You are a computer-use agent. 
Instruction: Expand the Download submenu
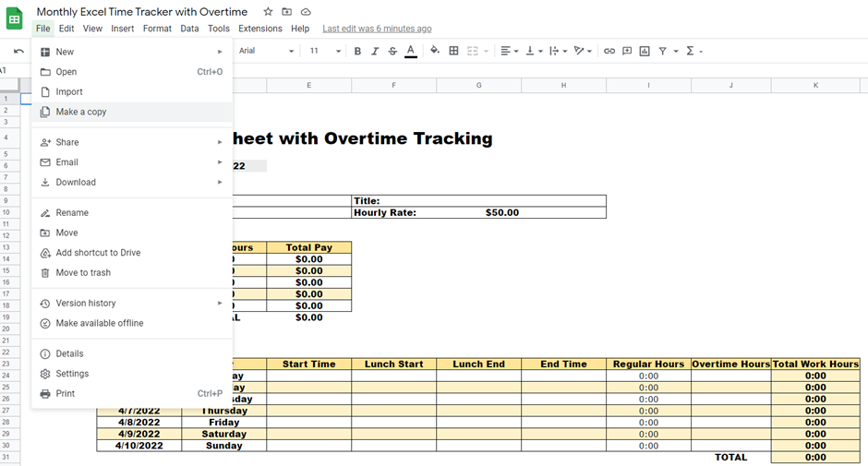pos(132,182)
